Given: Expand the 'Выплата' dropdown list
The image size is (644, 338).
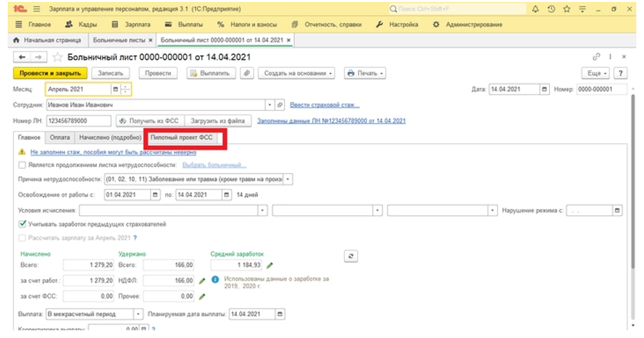Looking at the screenshot, I should [x=138, y=314].
